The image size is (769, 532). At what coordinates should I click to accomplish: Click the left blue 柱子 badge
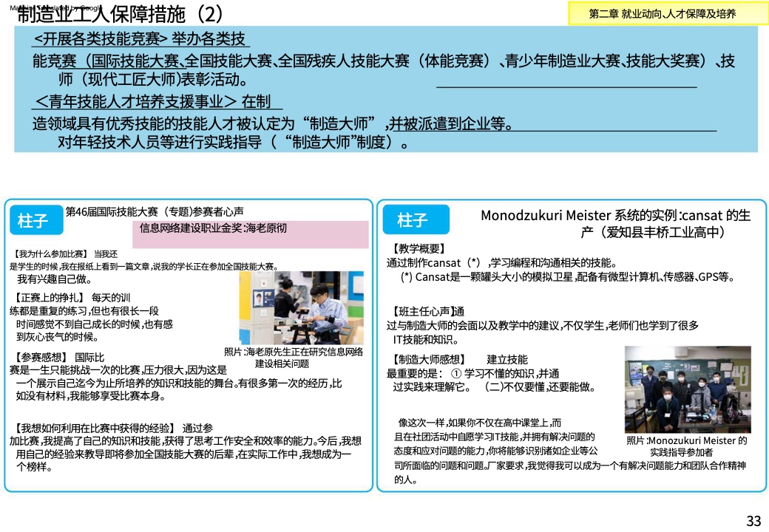(x=33, y=220)
